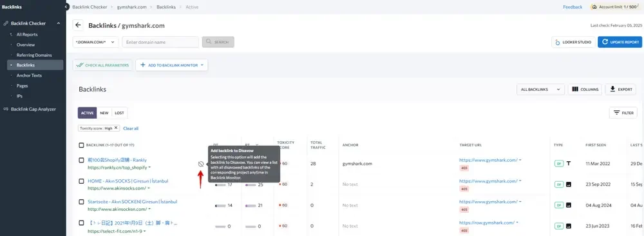
Task: Click the Enter domain name field
Action: click(x=160, y=42)
